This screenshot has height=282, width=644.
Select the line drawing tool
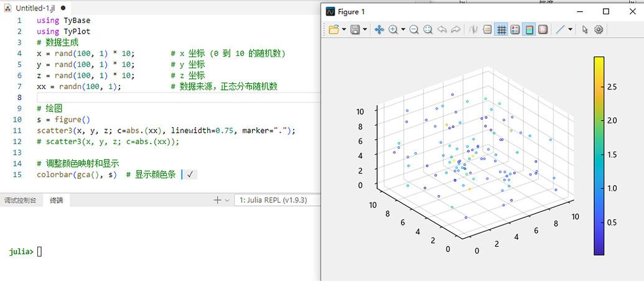(560, 30)
